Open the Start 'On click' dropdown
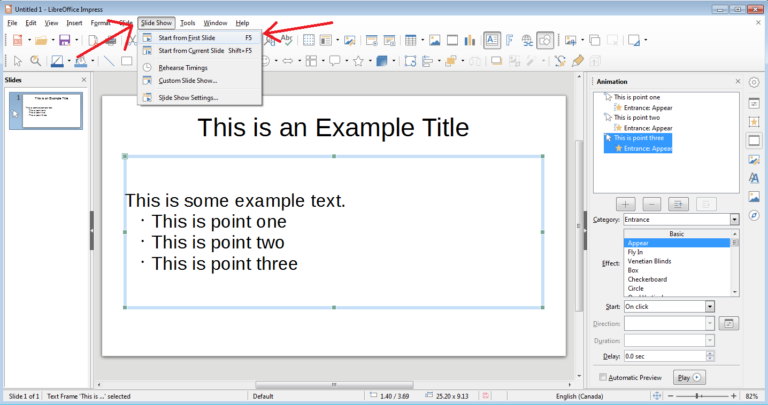The width and height of the screenshot is (768, 405). pos(710,307)
